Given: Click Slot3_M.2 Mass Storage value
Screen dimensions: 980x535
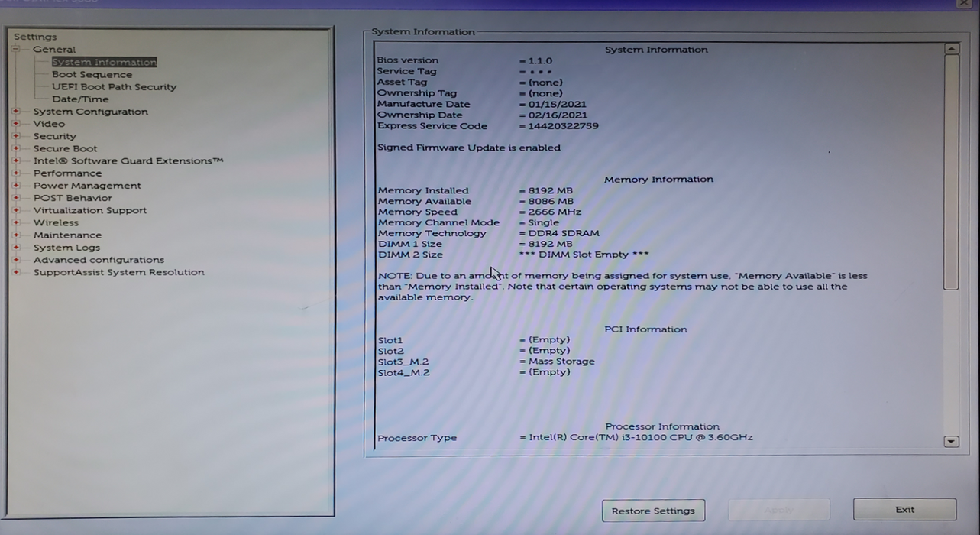Looking at the screenshot, I should tap(561, 362).
